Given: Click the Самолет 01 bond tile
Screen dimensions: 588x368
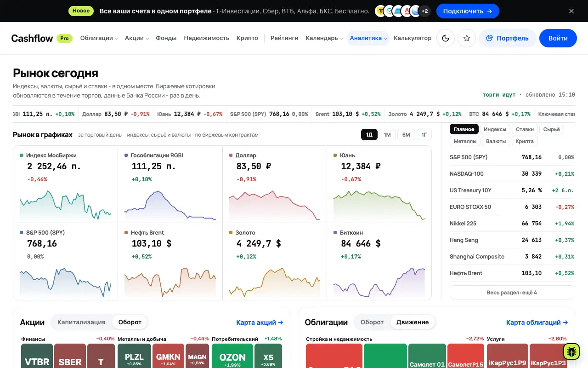Looking at the screenshot, I should click(x=427, y=356).
